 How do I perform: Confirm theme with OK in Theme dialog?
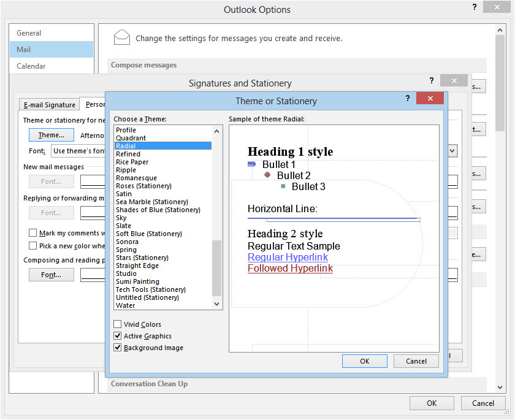coord(364,361)
